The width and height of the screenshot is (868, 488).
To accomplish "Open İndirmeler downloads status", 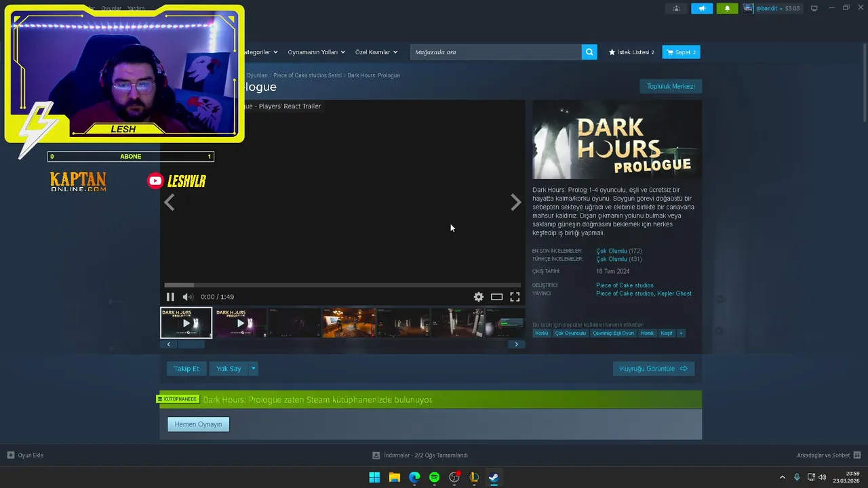I will [x=420, y=455].
